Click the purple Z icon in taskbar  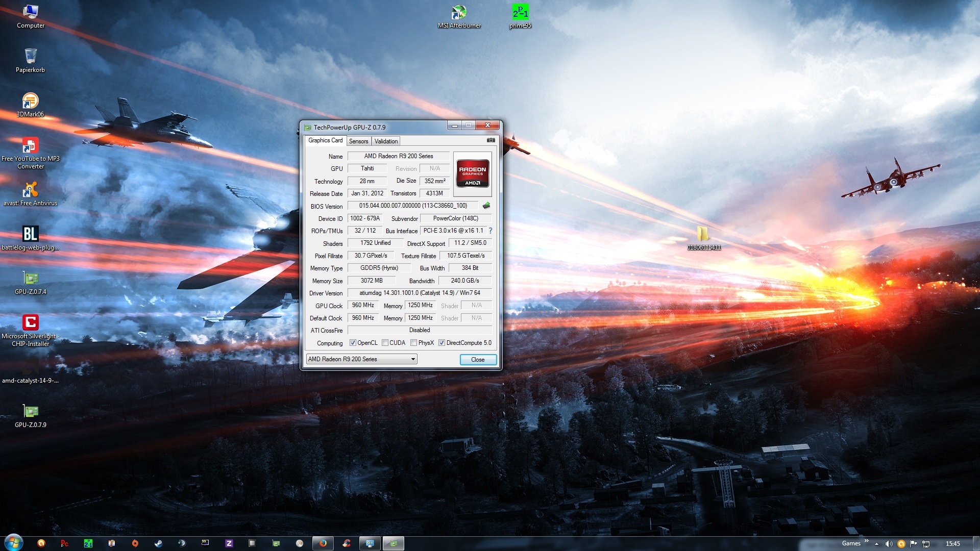tap(229, 543)
